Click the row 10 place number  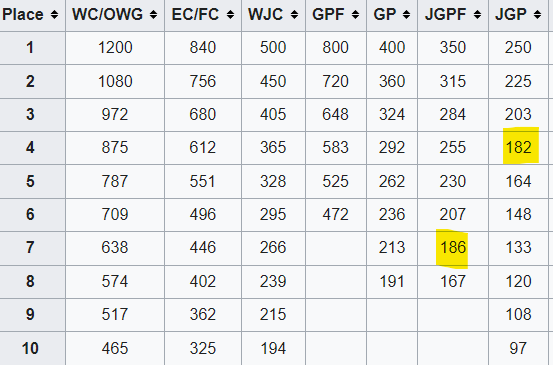tap(30, 348)
